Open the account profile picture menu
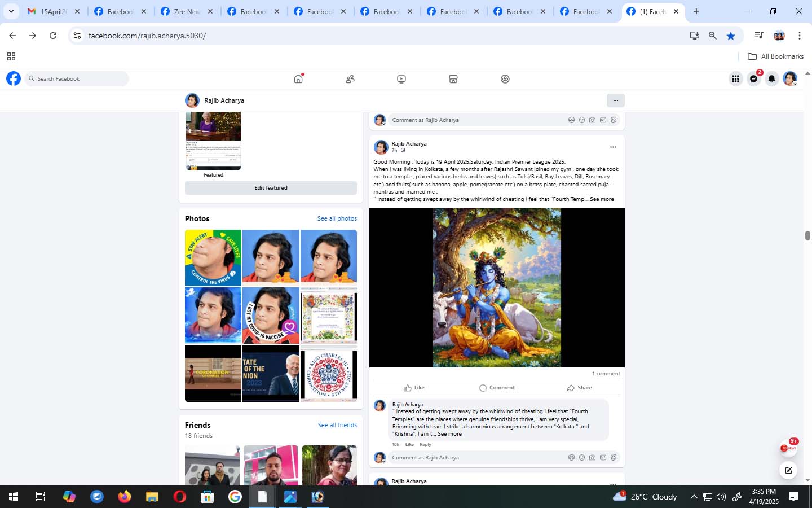Screen dimensions: 812x508 point(790,79)
